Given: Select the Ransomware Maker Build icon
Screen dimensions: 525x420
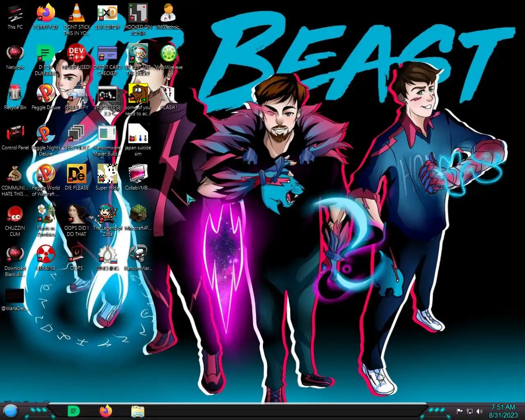Looking at the screenshot, I should [107, 140].
